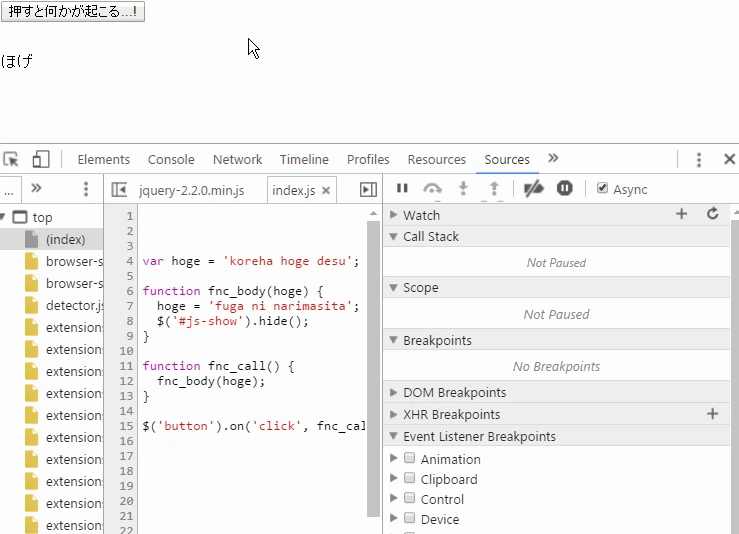Click line number 15 gutter
Screen dimensions: 739x534
point(126,426)
